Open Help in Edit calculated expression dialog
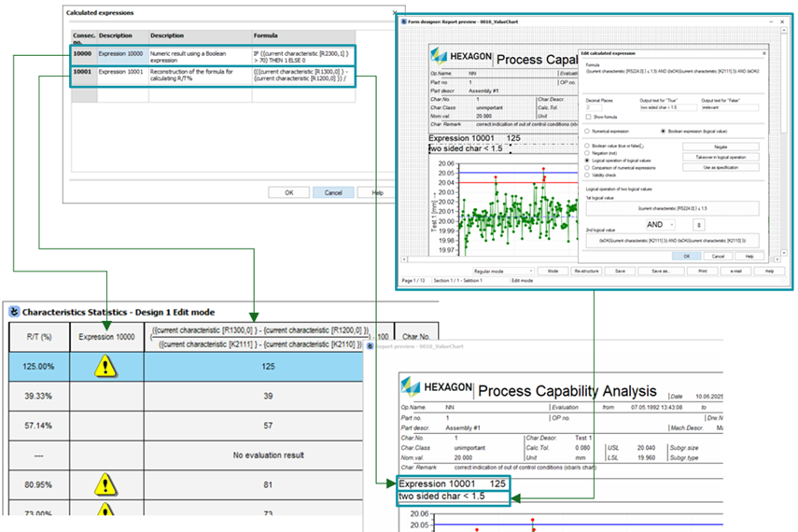This screenshot has height=532, width=798. [x=749, y=256]
